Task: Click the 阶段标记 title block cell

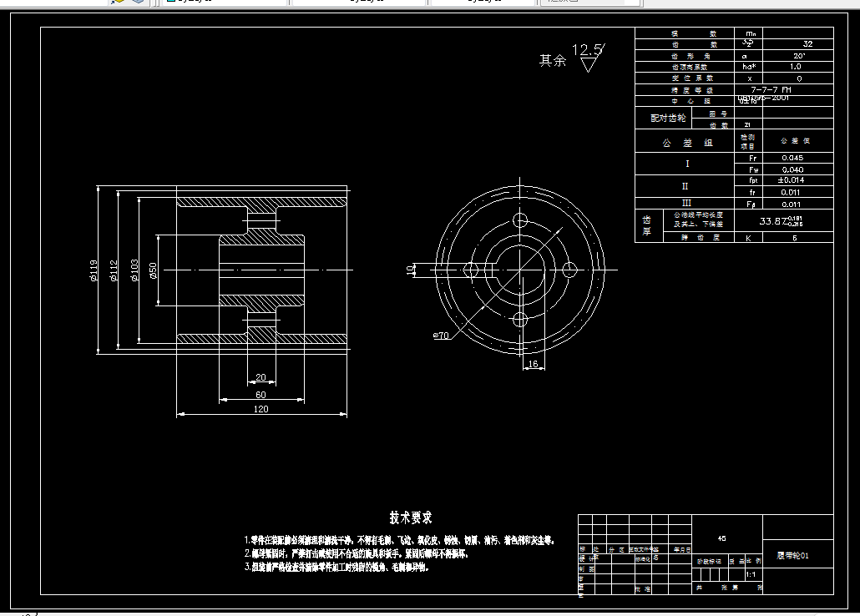Action: pos(709,561)
